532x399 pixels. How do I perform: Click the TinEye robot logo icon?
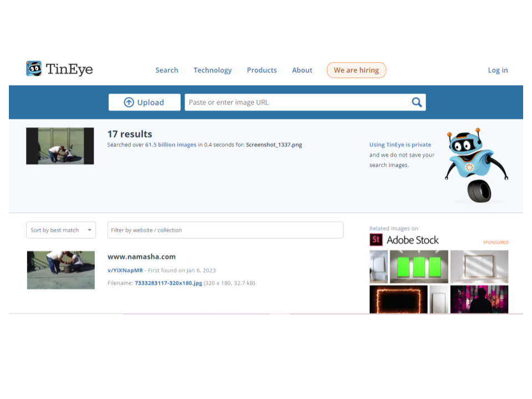pos(34,69)
